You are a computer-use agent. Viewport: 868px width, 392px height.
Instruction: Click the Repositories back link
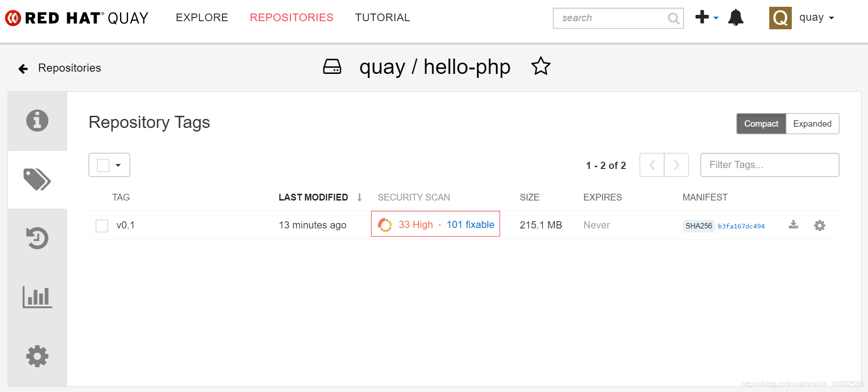pos(69,68)
